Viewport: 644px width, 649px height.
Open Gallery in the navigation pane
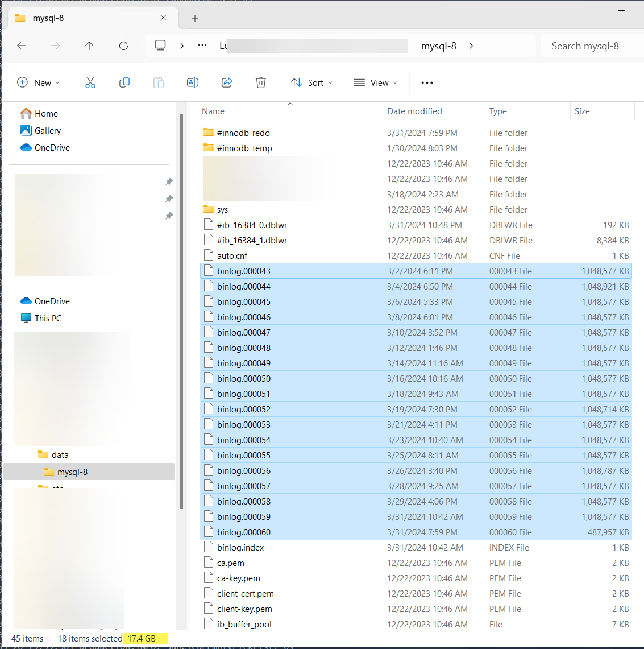point(47,130)
